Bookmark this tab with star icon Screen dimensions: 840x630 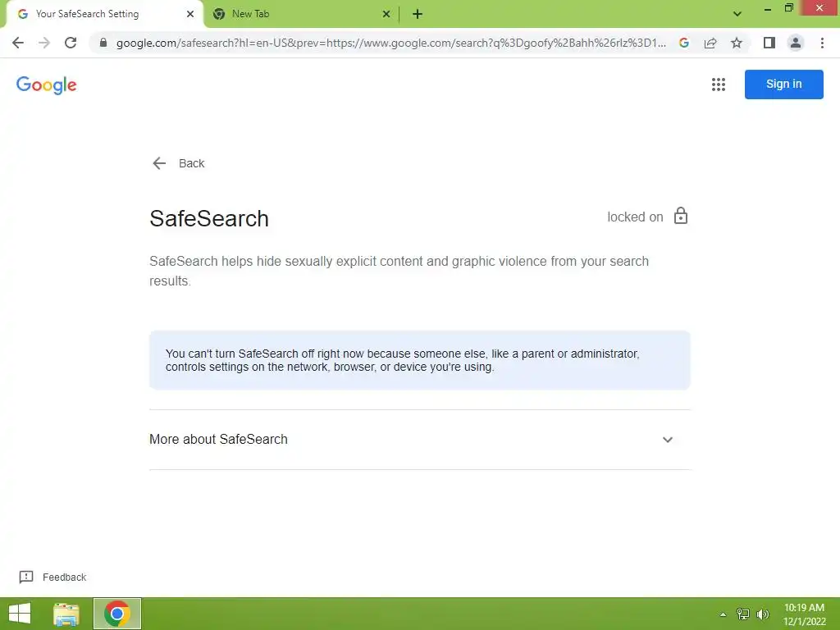(737, 43)
